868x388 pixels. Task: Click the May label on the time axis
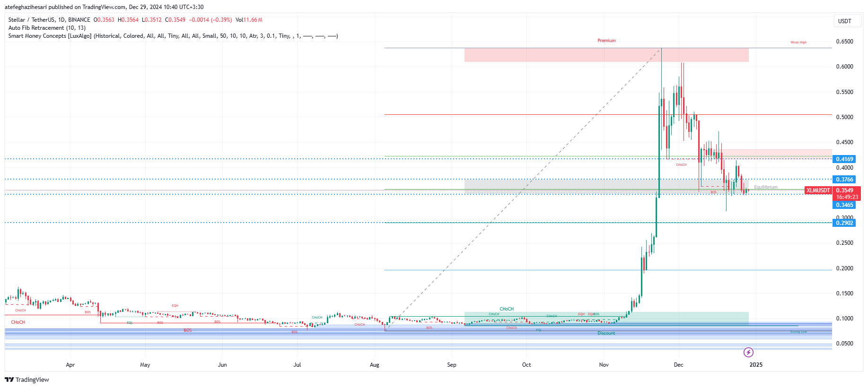coord(145,365)
